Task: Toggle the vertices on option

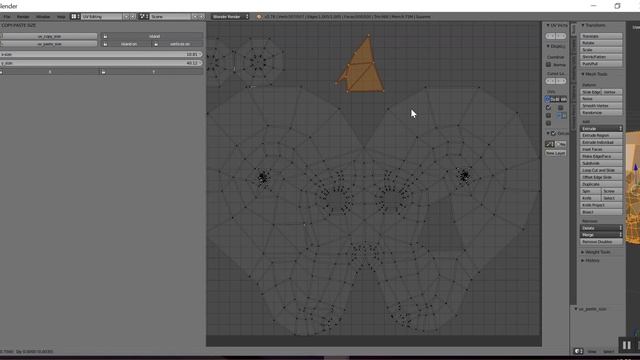Action: pyautogui.click(x=178, y=44)
